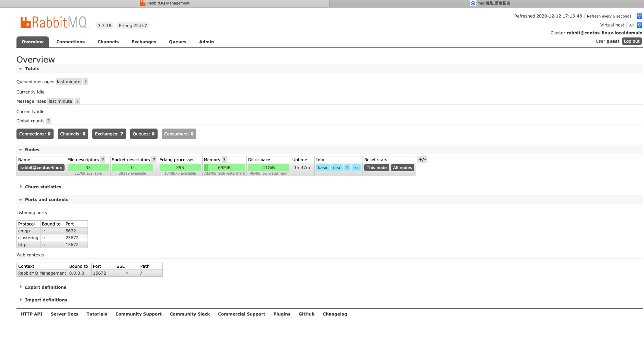Reset stats for This node
This screenshot has width=644, height=342.
pyautogui.click(x=377, y=168)
